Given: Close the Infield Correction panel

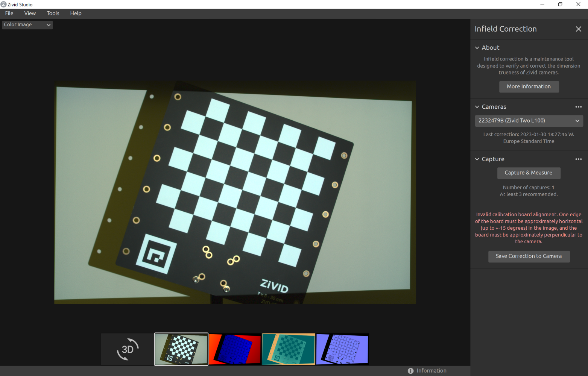Looking at the screenshot, I should (578, 29).
